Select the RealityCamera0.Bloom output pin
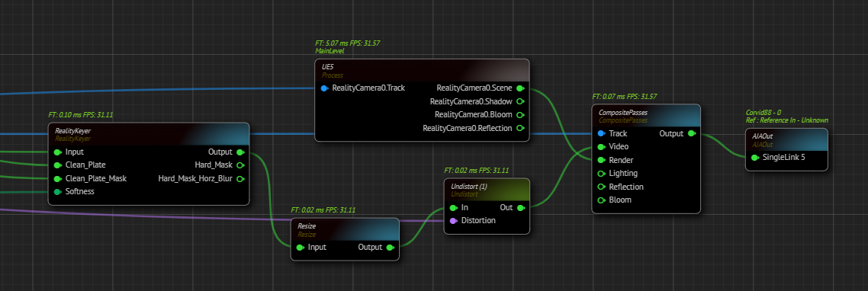 click(x=519, y=115)
